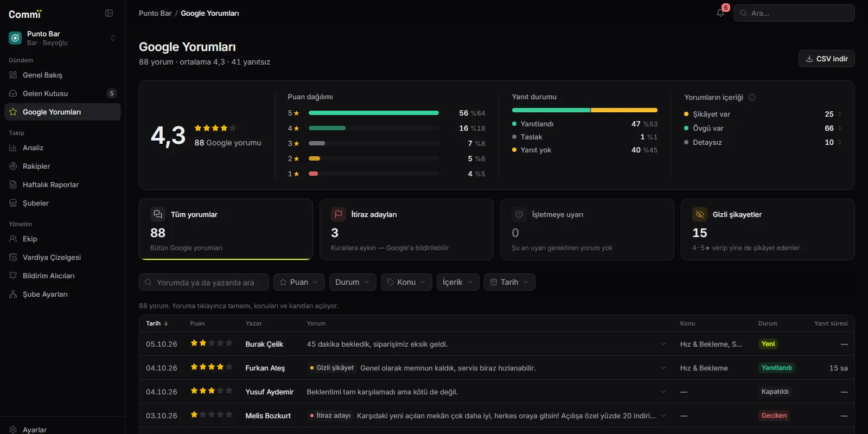868x434 pixels.
Task: Expand Burak Çelik's review row chevron
Action: (663, 344)
